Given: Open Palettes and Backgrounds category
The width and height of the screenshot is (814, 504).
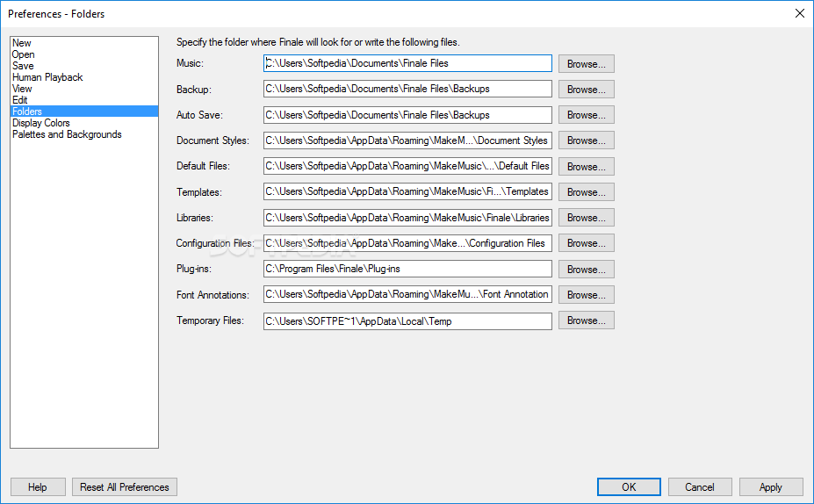Looking at the screenshot, I should click(67, 134).
